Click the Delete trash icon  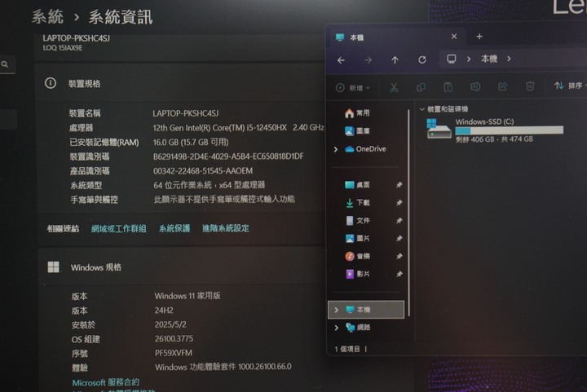point(530,86)
